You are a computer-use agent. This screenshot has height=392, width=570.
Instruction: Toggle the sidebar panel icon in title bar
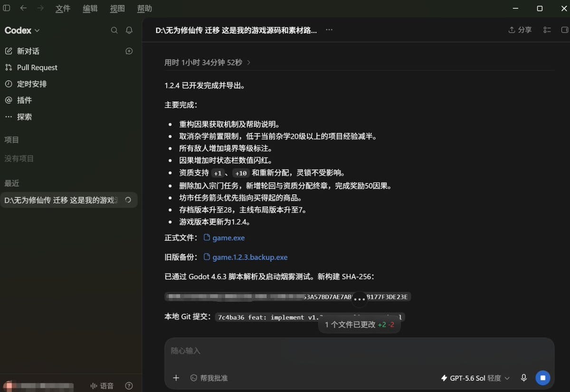[x=7, y=8]
